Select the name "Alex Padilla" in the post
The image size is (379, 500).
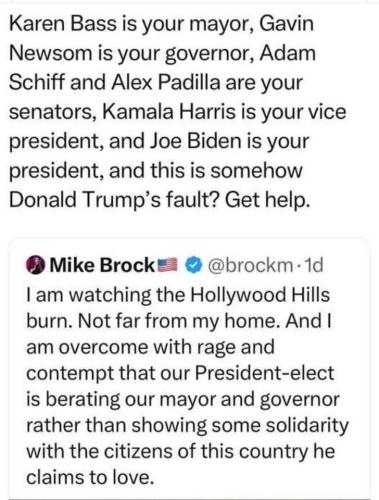point(166,83)
